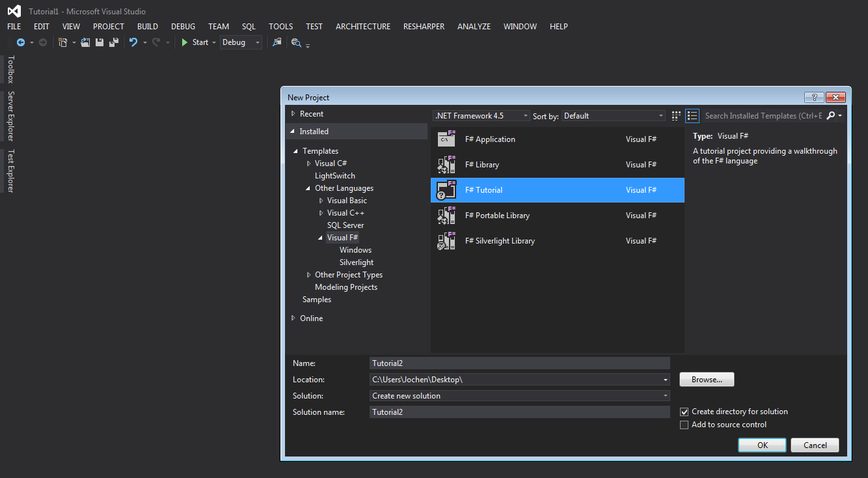
Task: Click the magnifier icon in template search
Action: (x=831, y=116)
